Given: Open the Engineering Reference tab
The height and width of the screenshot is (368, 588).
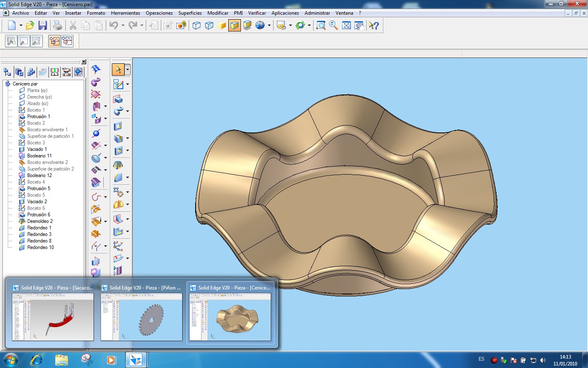Looking at the screenshot, I should point(78,72).
